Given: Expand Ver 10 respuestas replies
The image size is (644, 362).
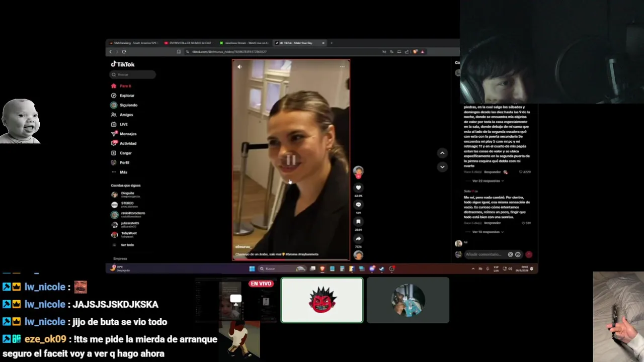Looking at the screenshot, I should [x=488, y=232].
